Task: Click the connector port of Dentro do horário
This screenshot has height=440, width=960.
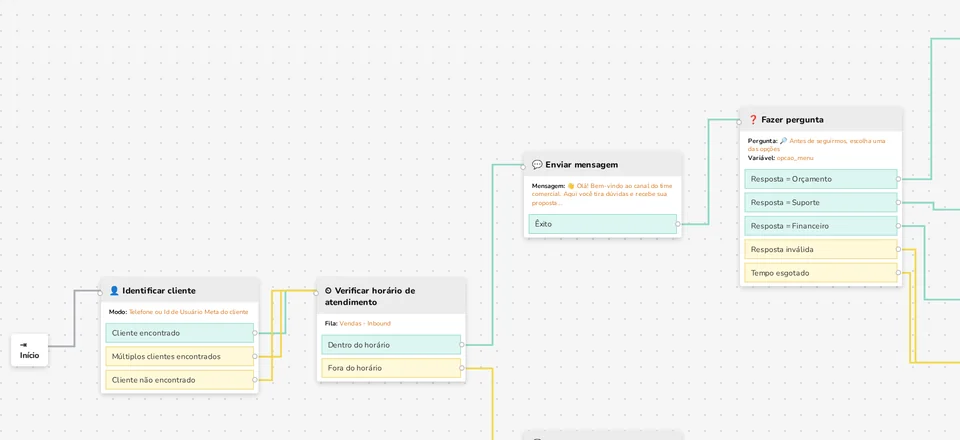Action: 462,345
